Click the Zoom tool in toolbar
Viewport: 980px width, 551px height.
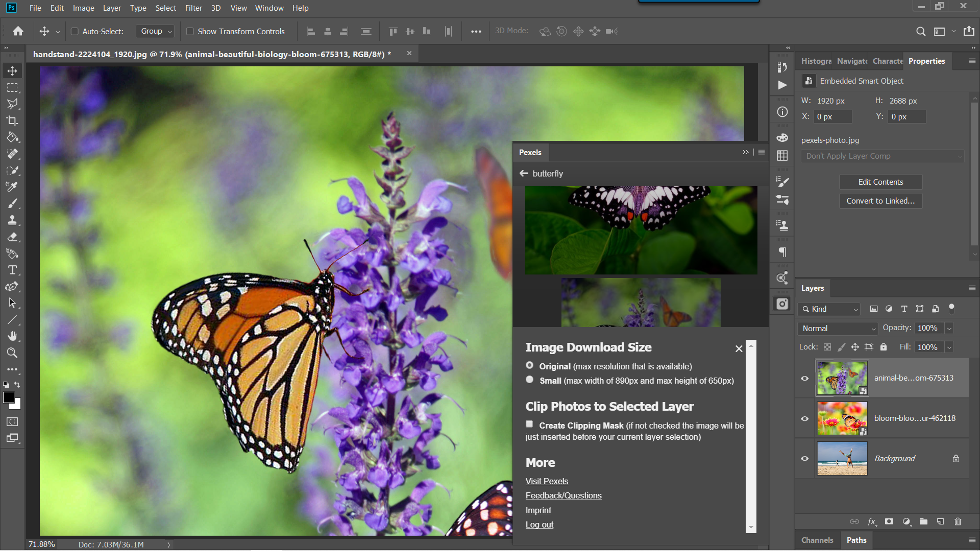coord(12,353)
